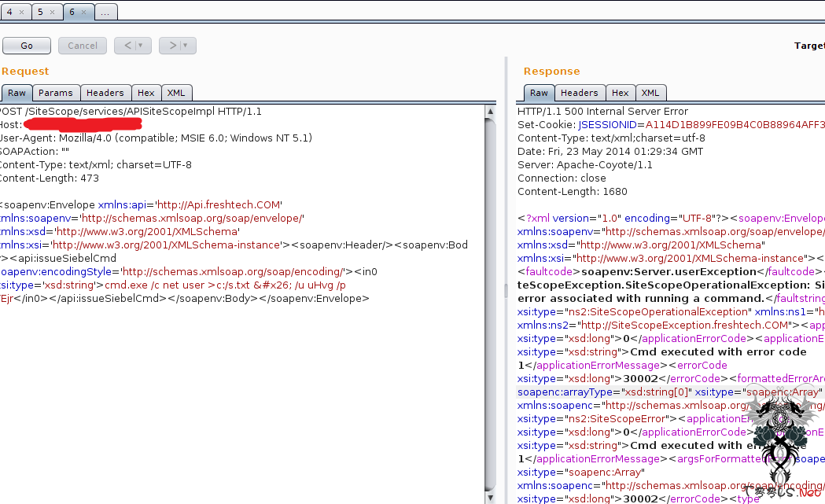Click the User-Agent Mozilla/4.0 header line
825x504 pixels.
[x=156, y=138]
